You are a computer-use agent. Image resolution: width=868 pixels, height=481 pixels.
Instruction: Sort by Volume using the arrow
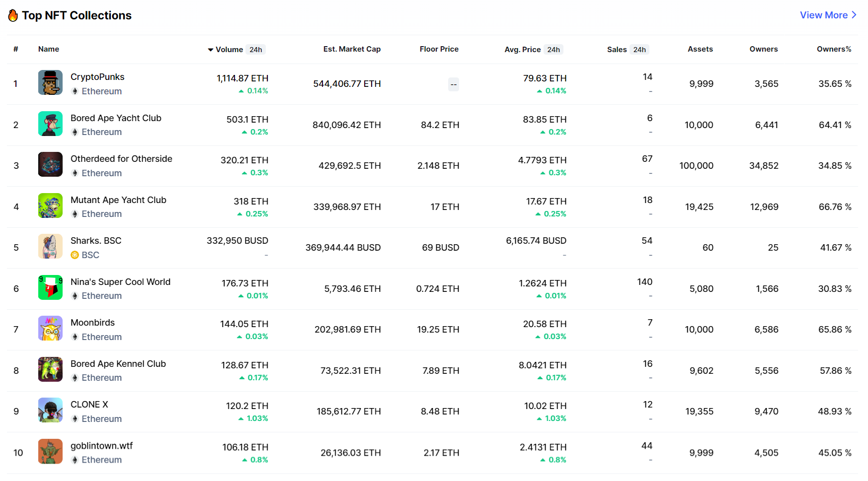click(x=211, y=50)
